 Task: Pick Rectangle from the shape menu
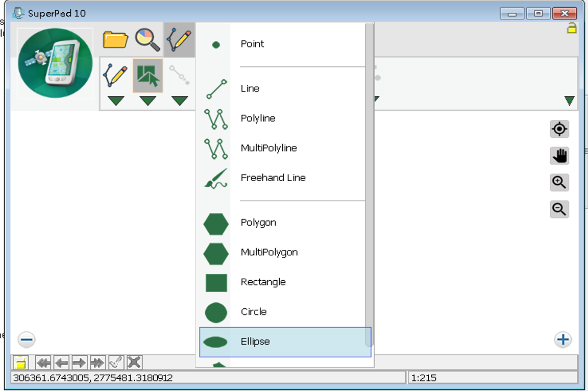[263, 282]
